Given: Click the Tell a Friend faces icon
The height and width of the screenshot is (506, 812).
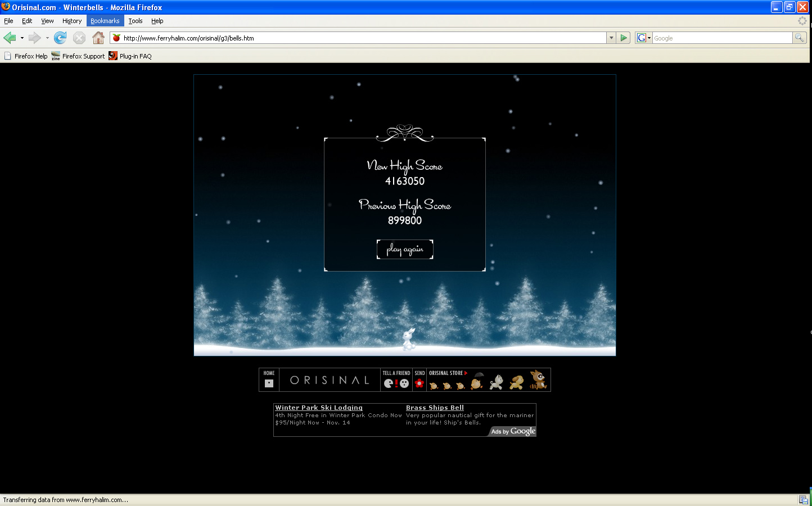Looking at the screenshot, I should point(396,383).
